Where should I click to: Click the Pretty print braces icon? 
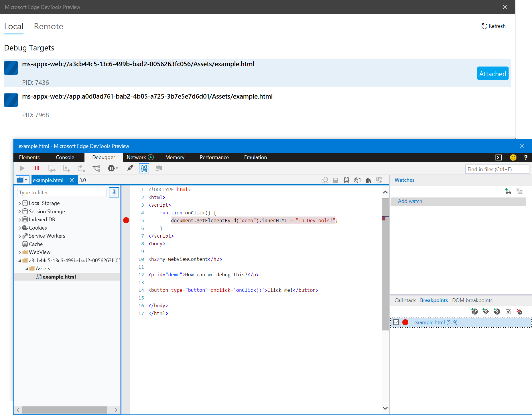tap(346, 180)
